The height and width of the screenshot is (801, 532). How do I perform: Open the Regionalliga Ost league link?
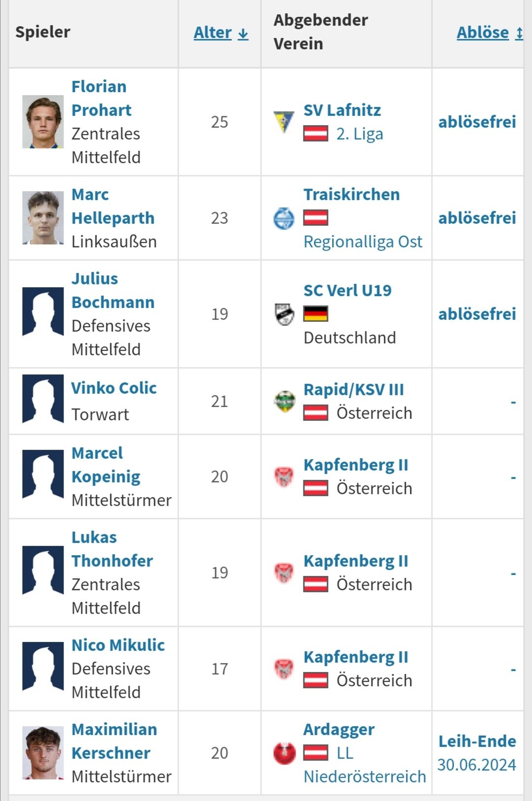[x=363, y=242]
